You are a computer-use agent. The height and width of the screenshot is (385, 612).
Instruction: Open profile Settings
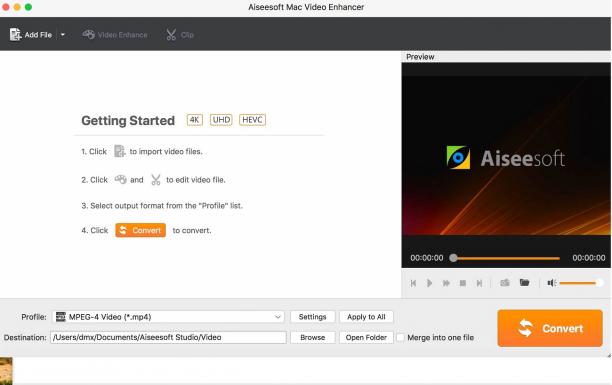click(x=312, y=317)
